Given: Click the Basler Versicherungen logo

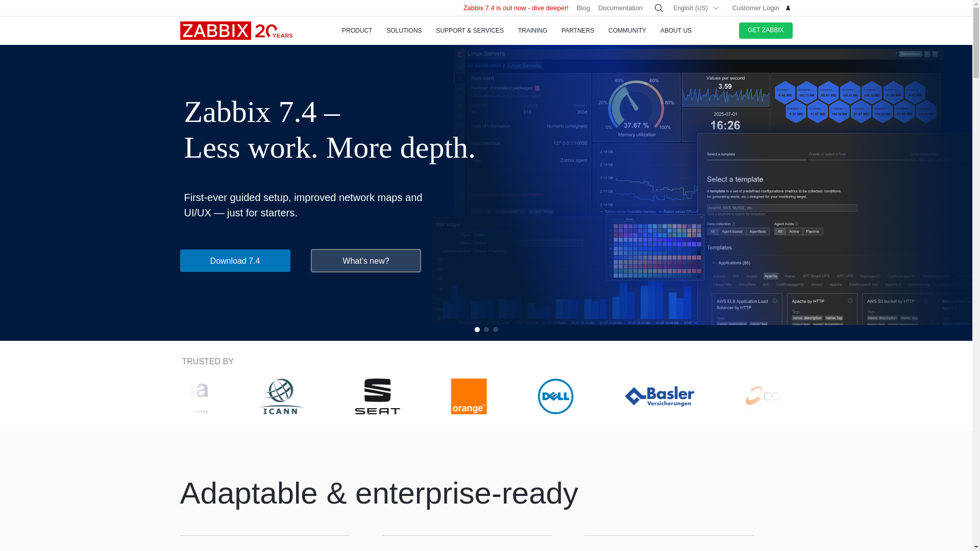Looking at the screenshot, I should [659, 396].
